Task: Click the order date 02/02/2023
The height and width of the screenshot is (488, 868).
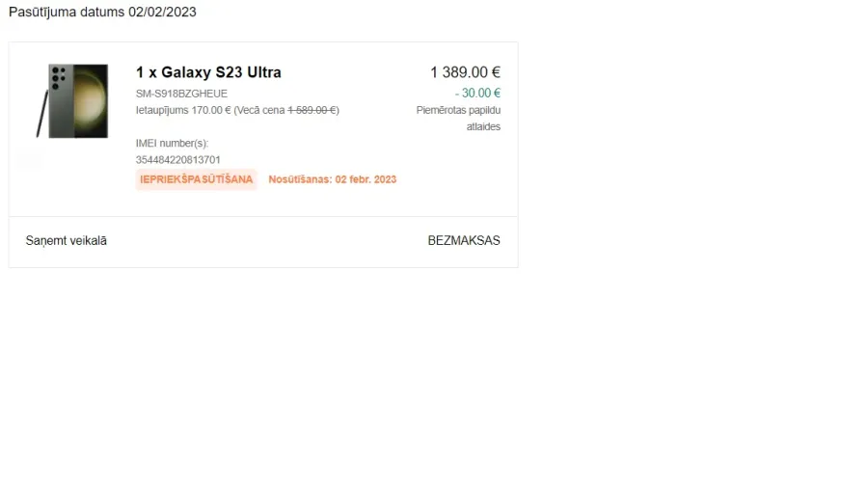Action: point(162,13)
